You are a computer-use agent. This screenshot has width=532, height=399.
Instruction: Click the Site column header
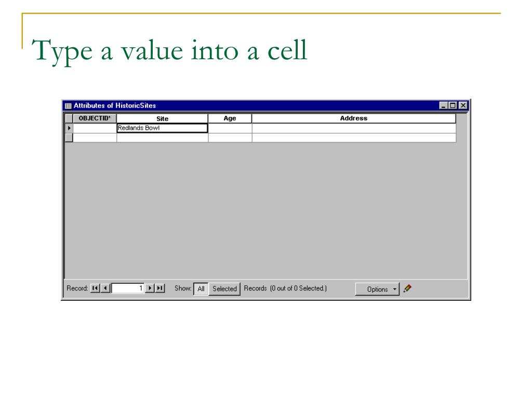[162, 118]
